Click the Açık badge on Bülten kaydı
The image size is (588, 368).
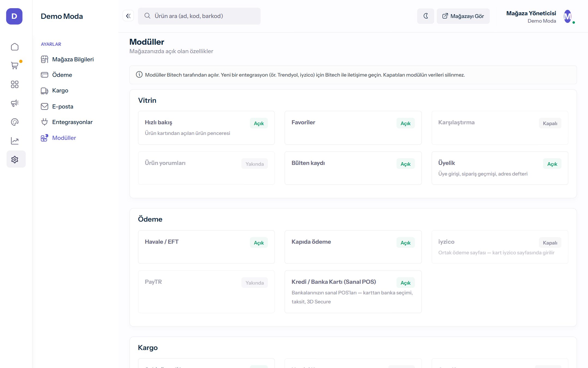click(x=406, y=164)
